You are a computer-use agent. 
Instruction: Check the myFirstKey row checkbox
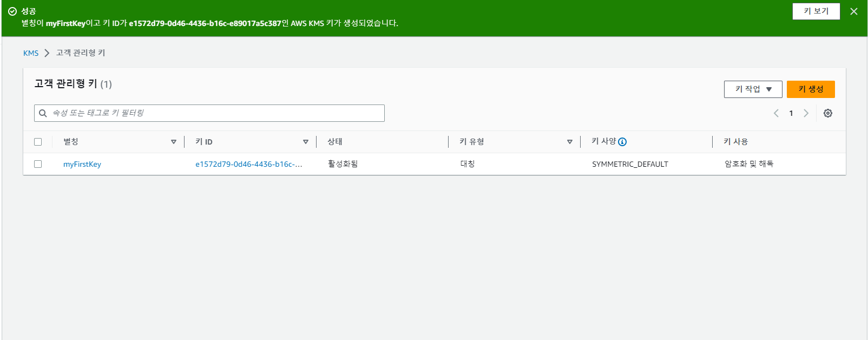[38, 164]
